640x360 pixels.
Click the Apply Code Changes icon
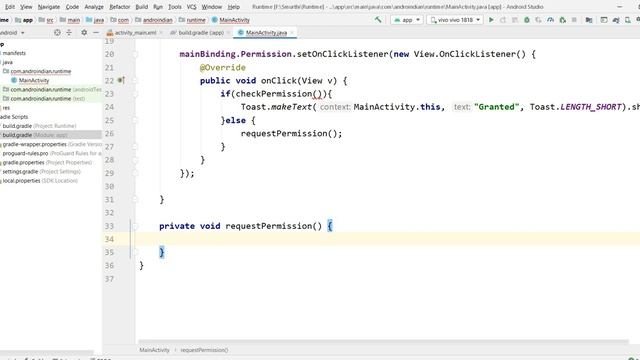click(x=515, y=20)
